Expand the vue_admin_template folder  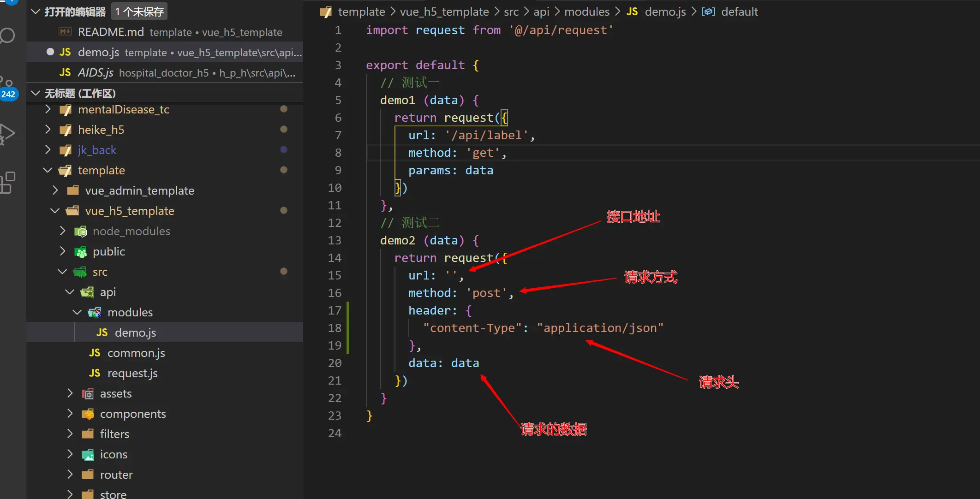coord(55,190)
